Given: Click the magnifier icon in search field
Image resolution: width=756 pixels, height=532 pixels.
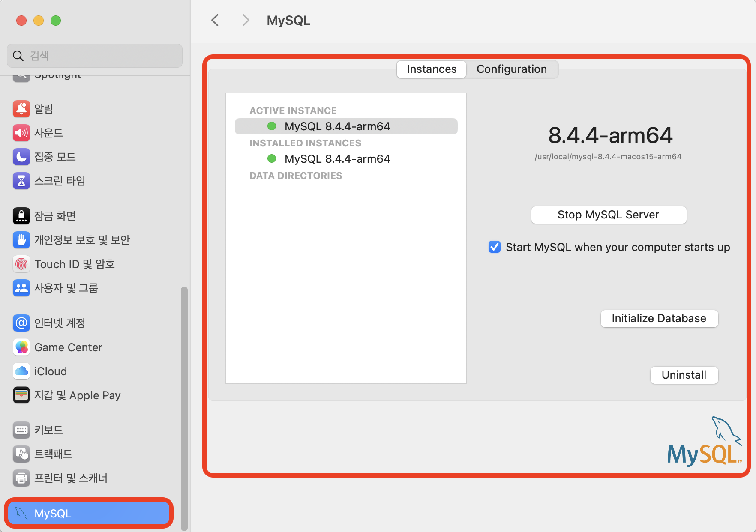Looking at the screenshot, I should 18,56.
